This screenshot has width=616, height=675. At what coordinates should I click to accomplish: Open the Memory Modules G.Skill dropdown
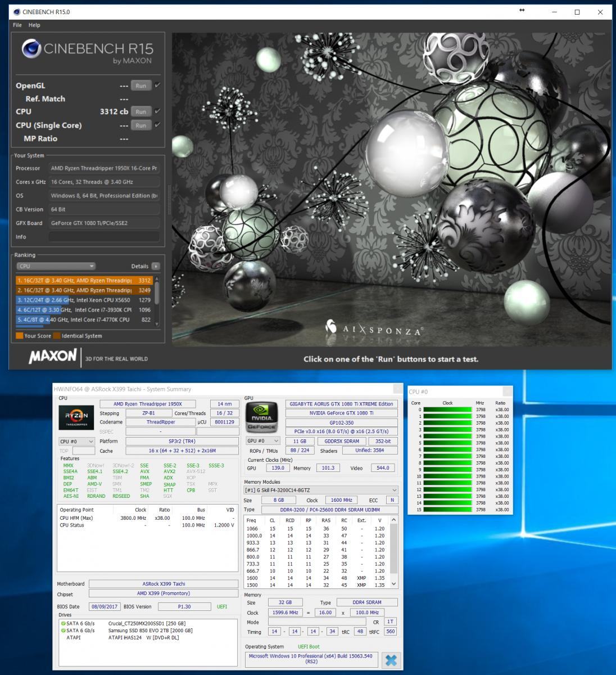(321, 490)
